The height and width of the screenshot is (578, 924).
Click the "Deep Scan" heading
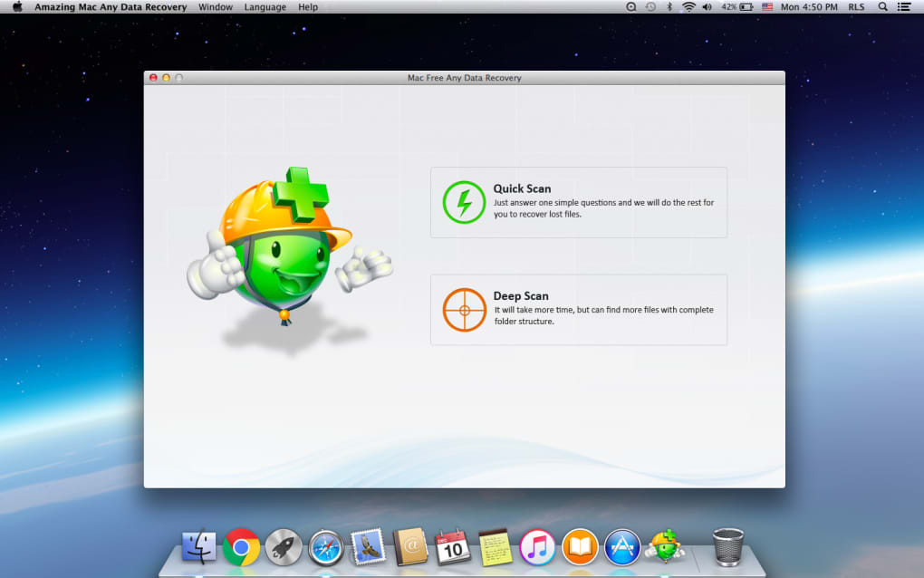tap(521, 295)
